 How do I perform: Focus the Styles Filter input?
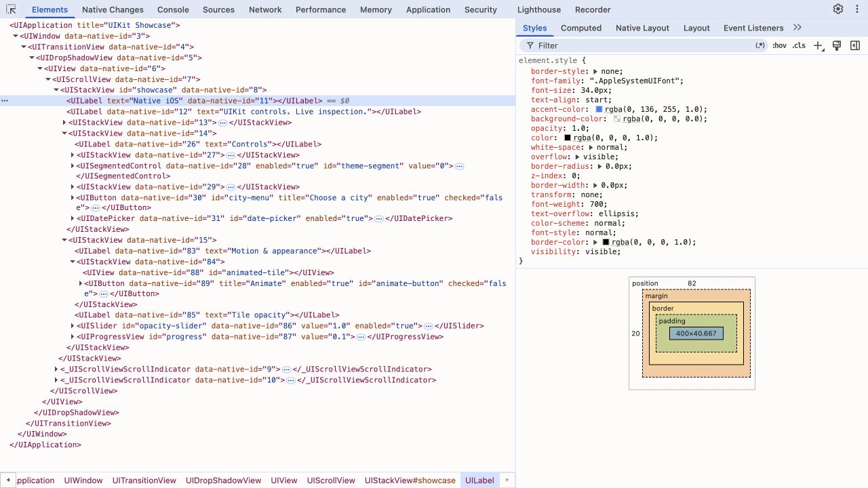[x=644, y=45]
